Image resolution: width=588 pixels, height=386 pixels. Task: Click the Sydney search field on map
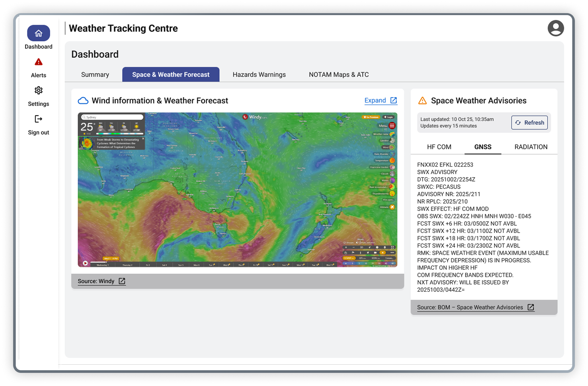[x=112, y=117]
